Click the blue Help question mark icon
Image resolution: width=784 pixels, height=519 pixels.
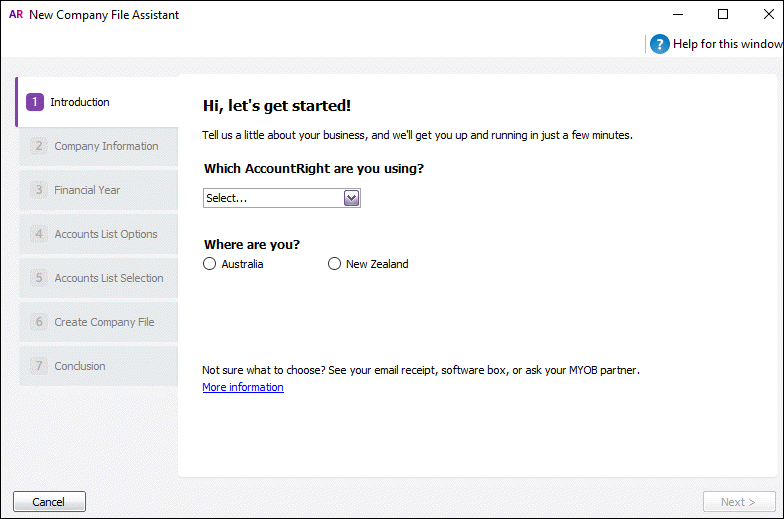coord(659,44)
